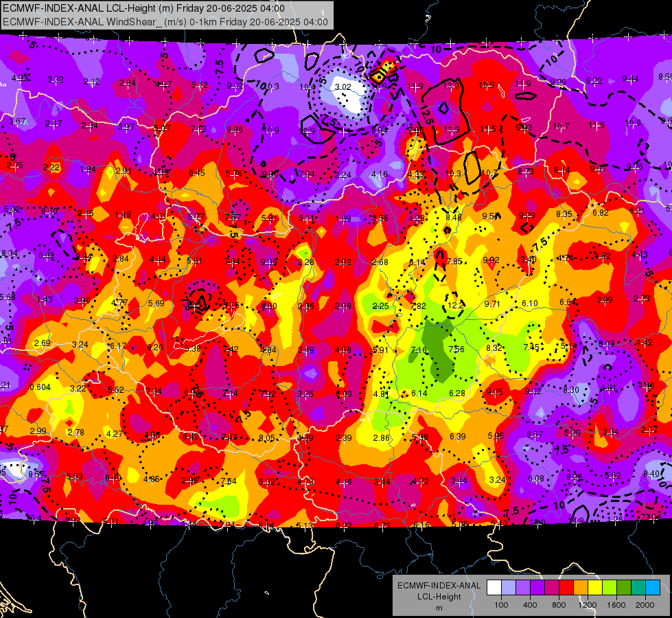Click the legend tick label 1600
This screenshot has height=618, width=672.
pos(616,605)
